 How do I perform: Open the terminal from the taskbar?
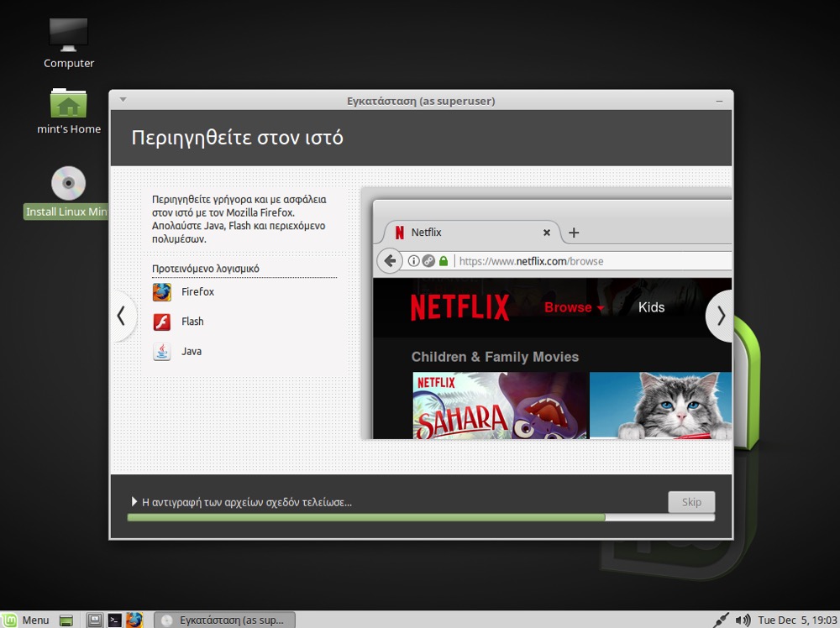pyautogui.click(x=115, y=620)
